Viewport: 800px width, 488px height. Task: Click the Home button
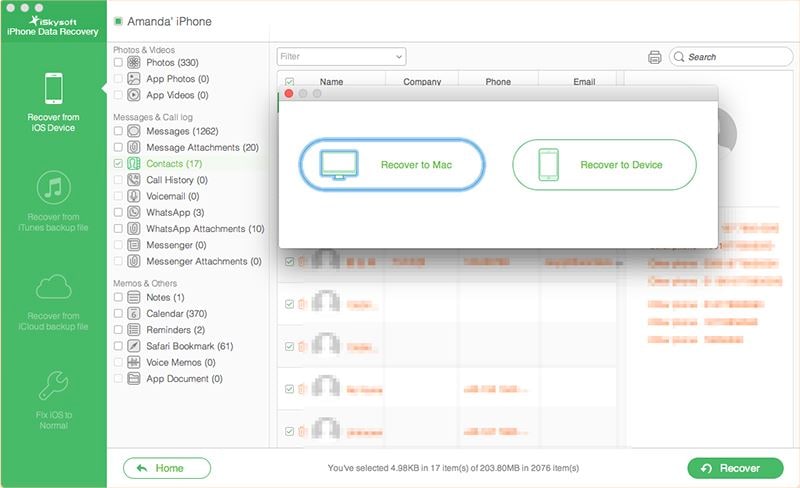(x=167, y=468)
